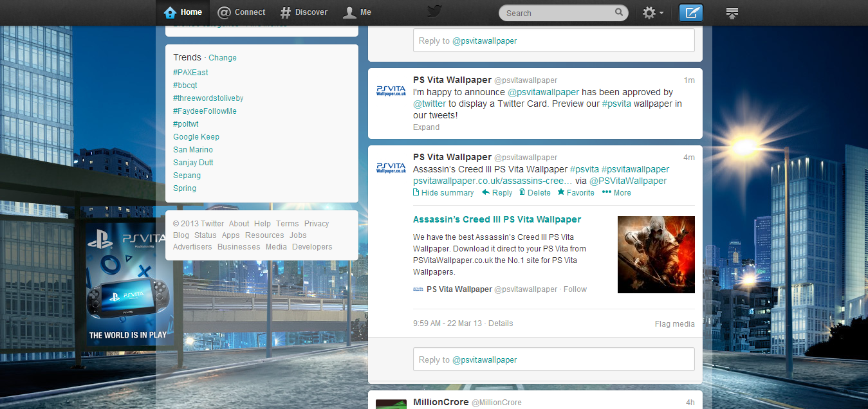Image resolution: width=868 pixels, height=409 pixels.
Task: Open the Home tab
Action: [183, 12]
